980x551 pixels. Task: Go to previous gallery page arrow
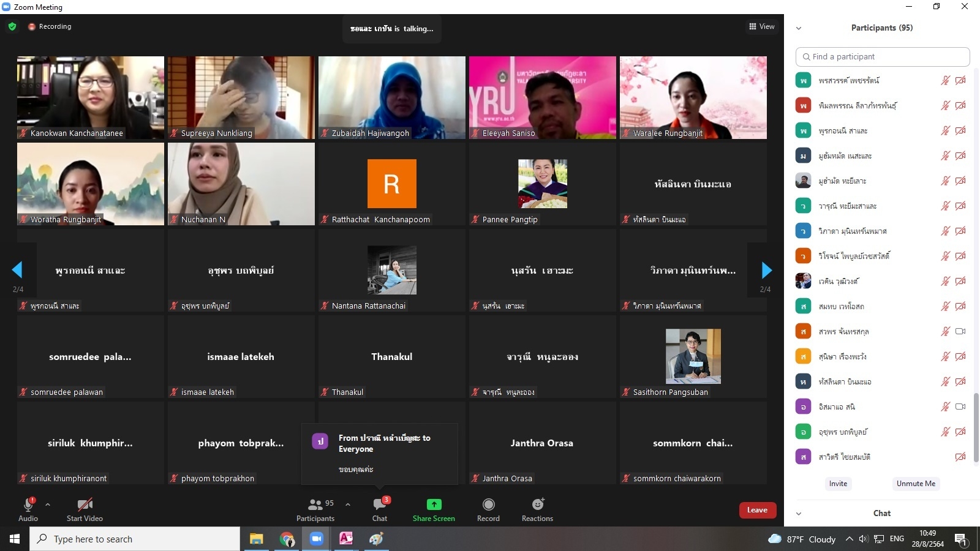[x=17, y=270]
